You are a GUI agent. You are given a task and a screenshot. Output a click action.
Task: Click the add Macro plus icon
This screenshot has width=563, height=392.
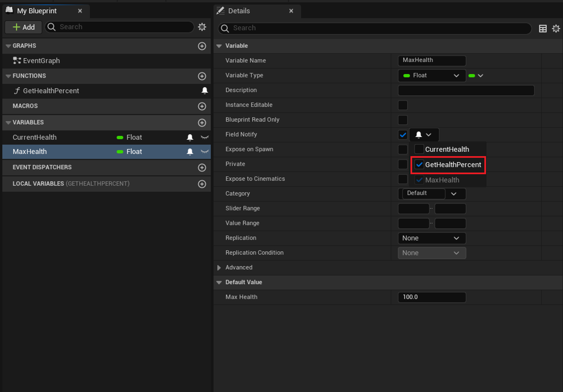(202, 106)
